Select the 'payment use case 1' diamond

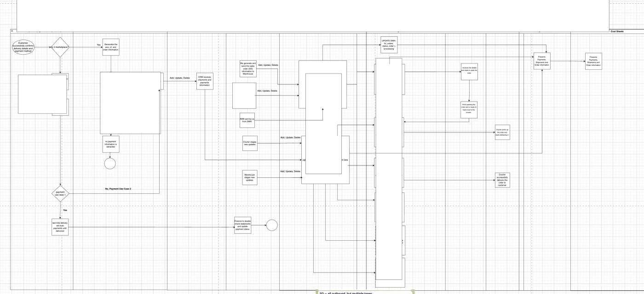[60, 194]
